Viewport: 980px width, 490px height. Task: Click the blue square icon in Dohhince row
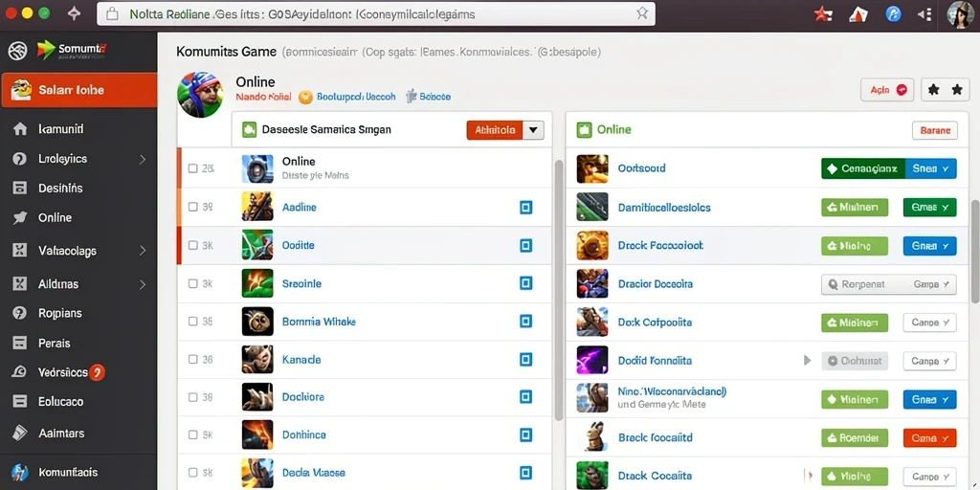point(526,435)
